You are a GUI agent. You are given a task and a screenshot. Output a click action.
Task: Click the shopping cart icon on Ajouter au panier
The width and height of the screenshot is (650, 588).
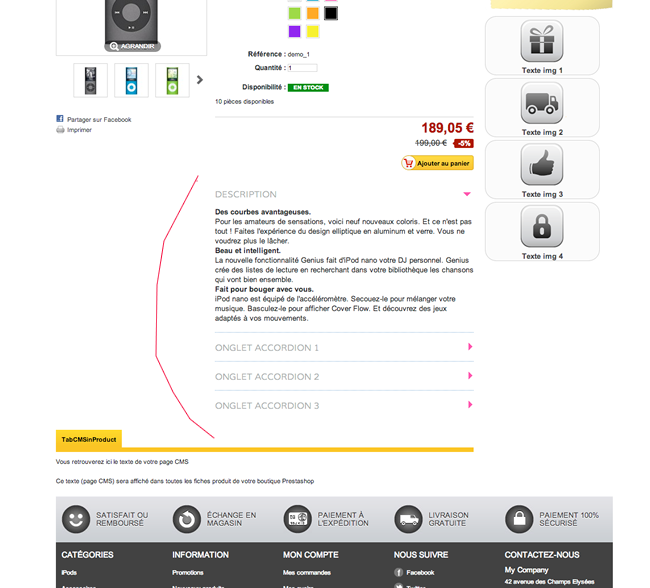408,163
